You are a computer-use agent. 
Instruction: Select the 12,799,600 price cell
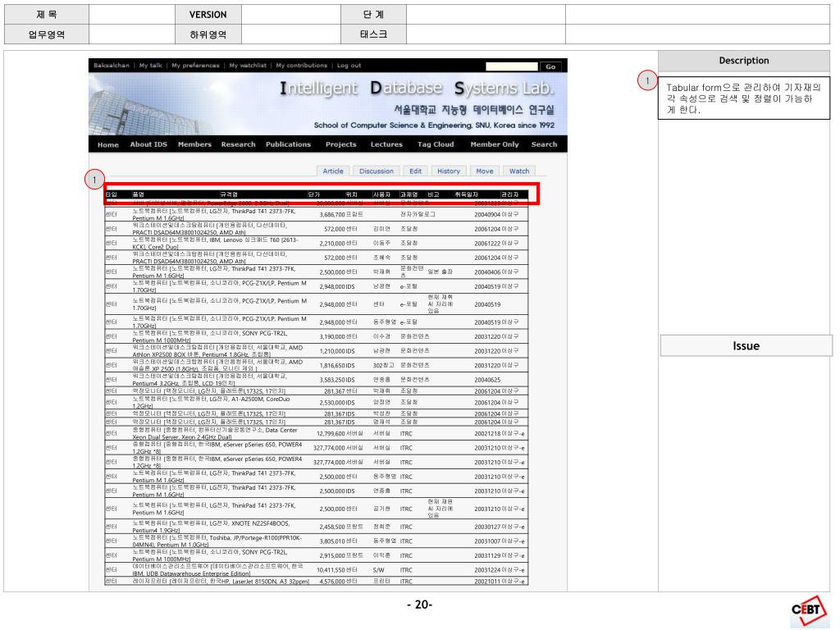pos(331,433)
